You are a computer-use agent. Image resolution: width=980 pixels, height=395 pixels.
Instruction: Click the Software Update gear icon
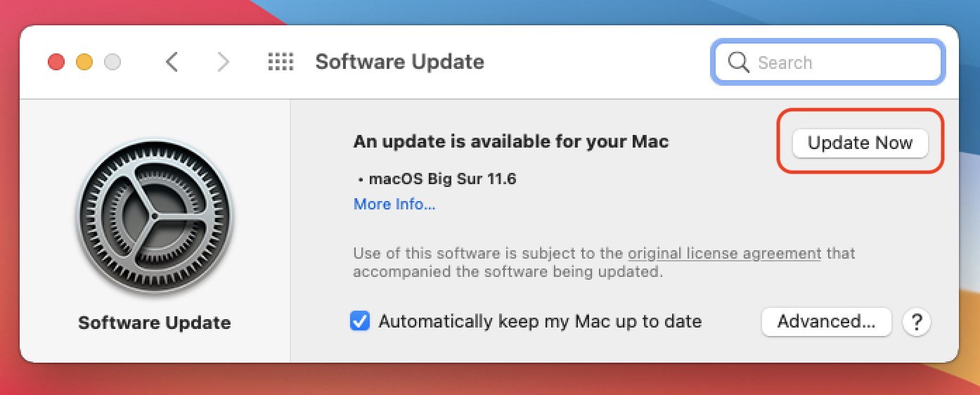(154, 216)
